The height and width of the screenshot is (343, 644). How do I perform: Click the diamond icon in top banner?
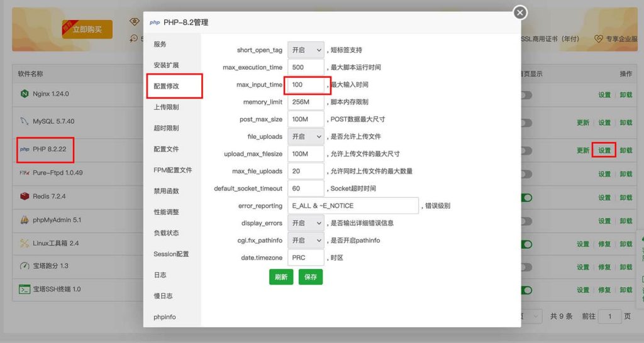135,21
